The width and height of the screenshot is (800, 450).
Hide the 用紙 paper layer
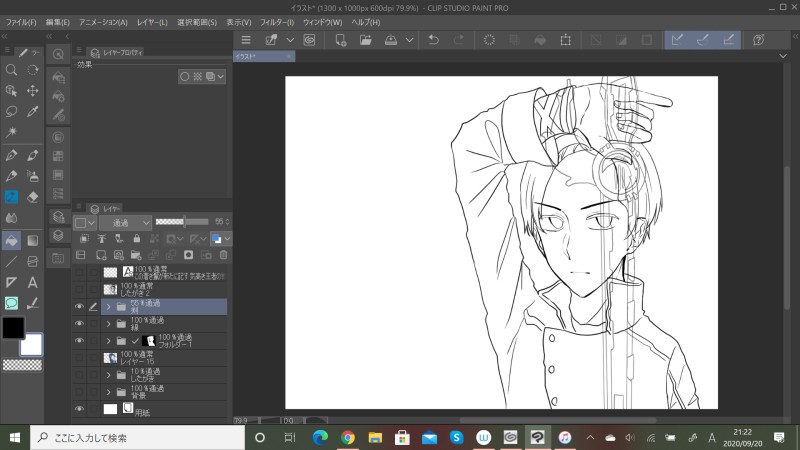point(80,409)
